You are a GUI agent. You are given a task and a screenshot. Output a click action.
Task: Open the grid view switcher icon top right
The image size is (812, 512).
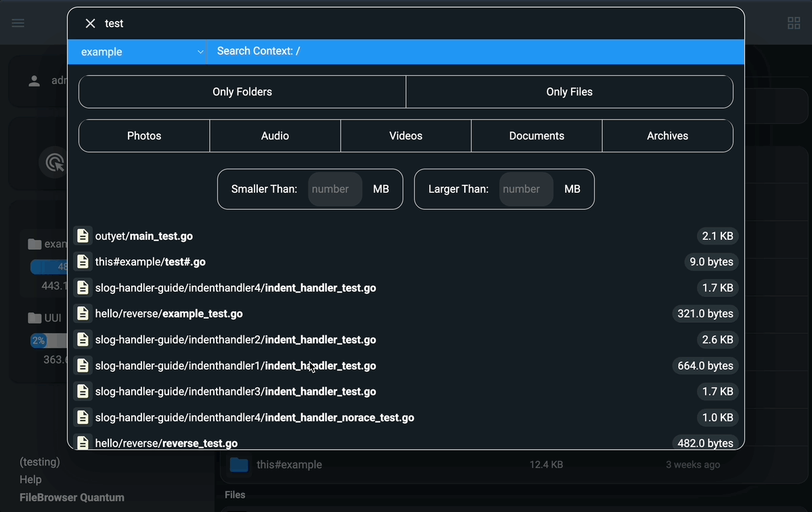[793, 22]
